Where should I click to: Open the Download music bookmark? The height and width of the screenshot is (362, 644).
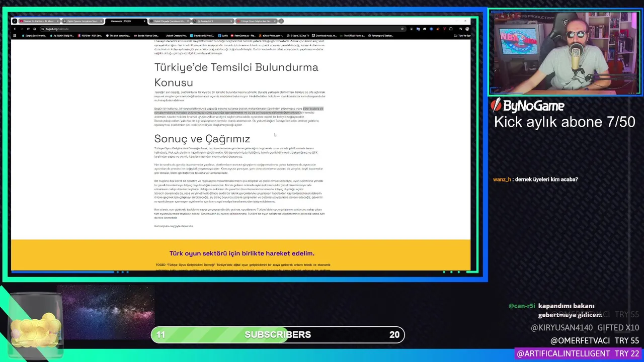click(324, 36)
